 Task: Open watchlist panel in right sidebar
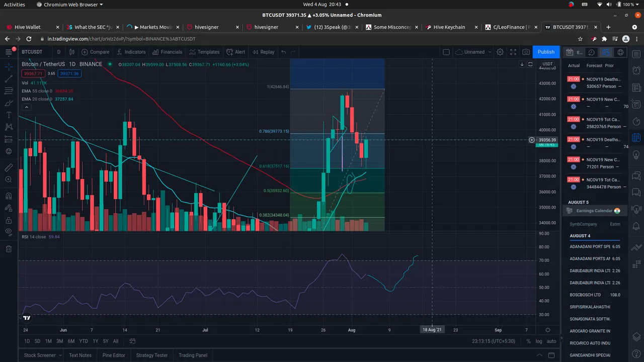click(x=635, y=54)
